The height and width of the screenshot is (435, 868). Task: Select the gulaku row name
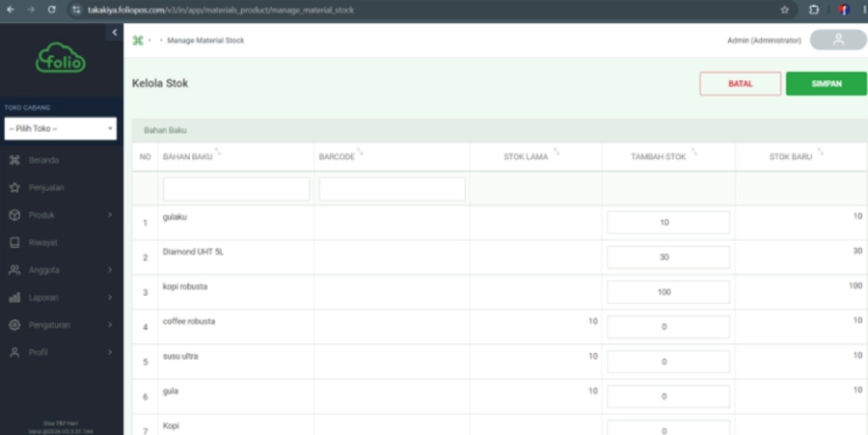(x=175, y=217)
